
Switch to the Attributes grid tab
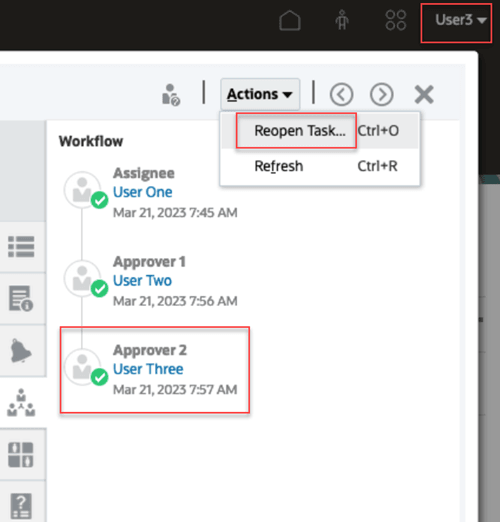21,455
